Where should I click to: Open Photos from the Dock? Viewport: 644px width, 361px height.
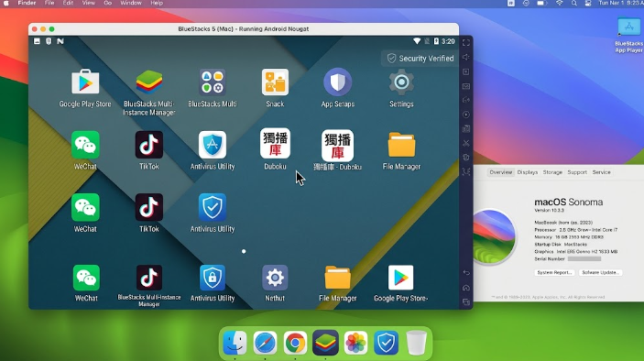point(355,342)
